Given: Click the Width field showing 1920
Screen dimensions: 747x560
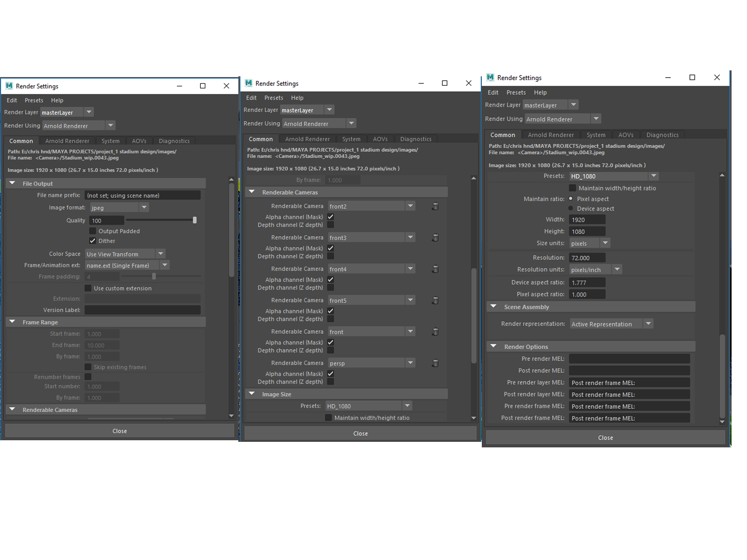Looking at the screenshot, I should click(x=587, y=220).
